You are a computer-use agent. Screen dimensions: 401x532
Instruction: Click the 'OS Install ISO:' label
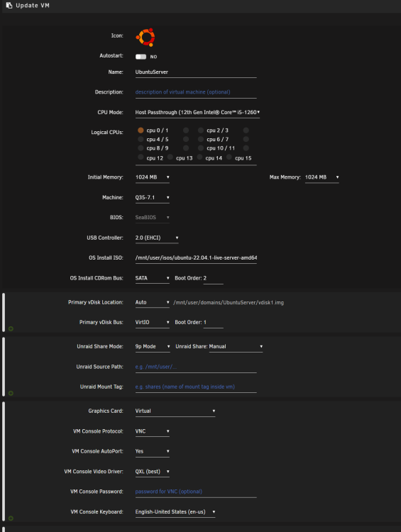coord(106,258)
